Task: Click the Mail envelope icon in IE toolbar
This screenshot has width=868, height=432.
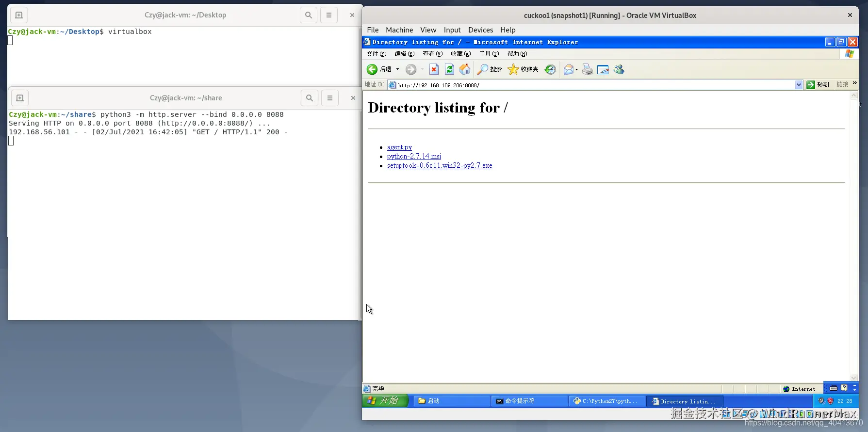Action: coord(568,70)
